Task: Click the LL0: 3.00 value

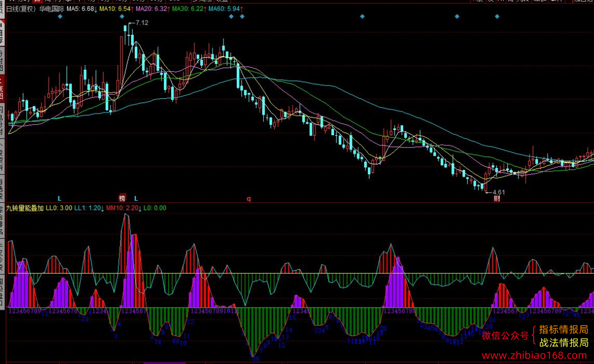Action: [59, 208]
